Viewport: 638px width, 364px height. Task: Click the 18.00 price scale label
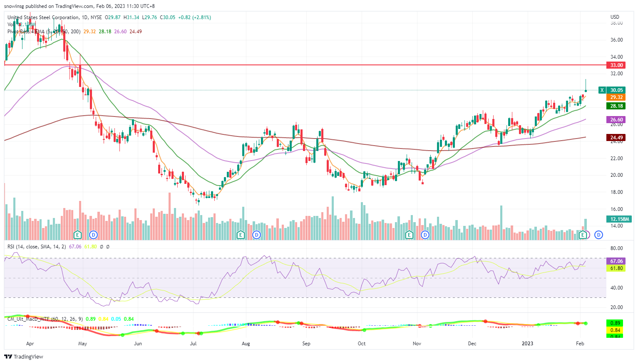(616, 192)
